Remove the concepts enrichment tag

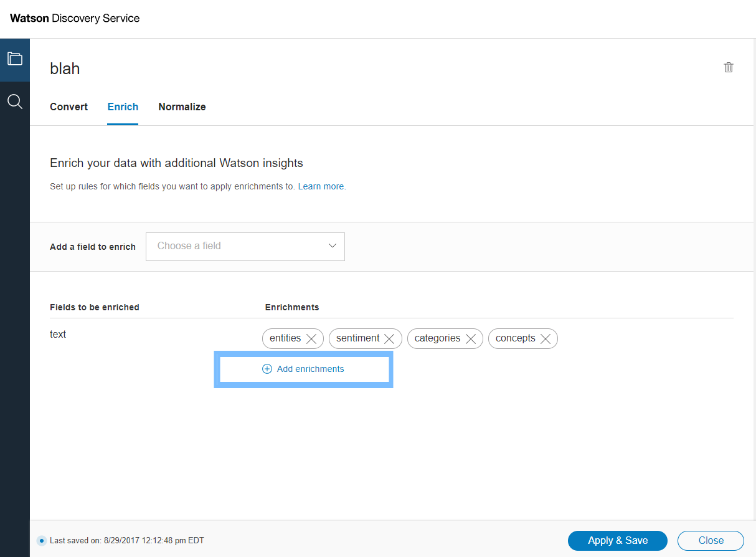546,338
